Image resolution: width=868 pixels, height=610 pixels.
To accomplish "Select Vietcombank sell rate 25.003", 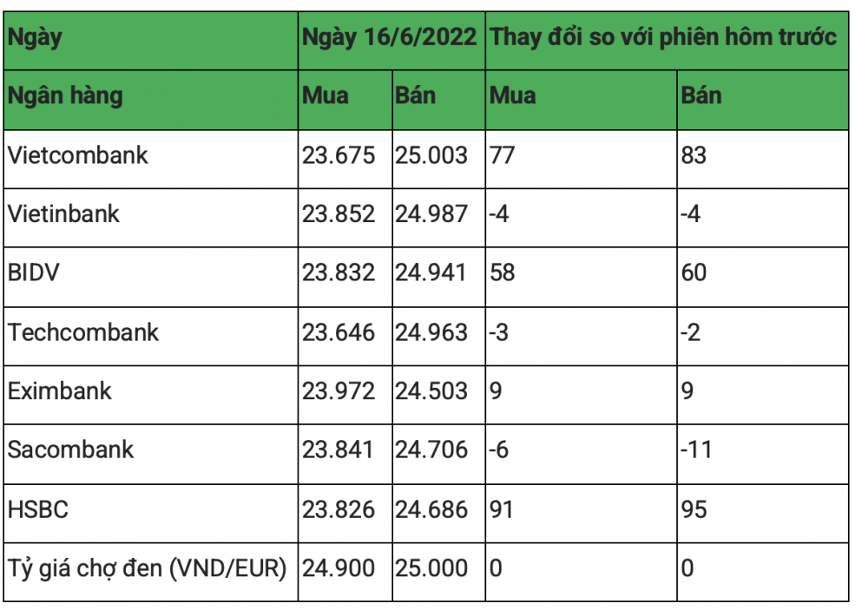I will pyautogui.click(x=431, y=155).
